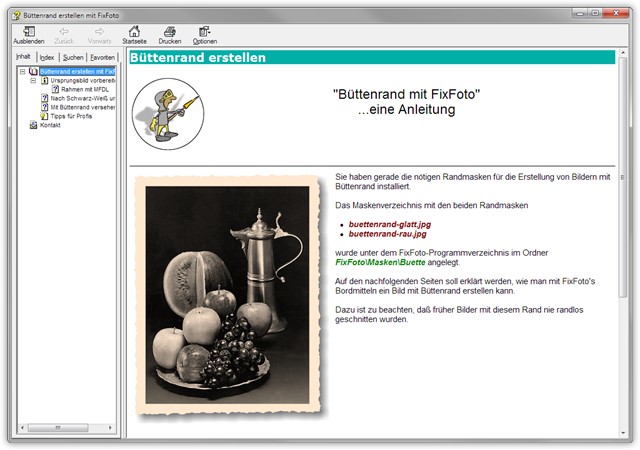Click the Büttenrand erstellen page heading
This screenshot has width=640, height=450.
[198, 58]
